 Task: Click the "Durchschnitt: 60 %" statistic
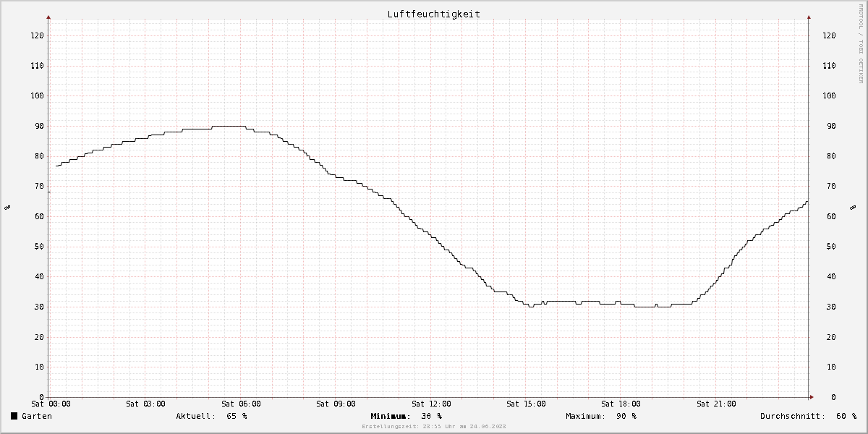tap(808, 416)
